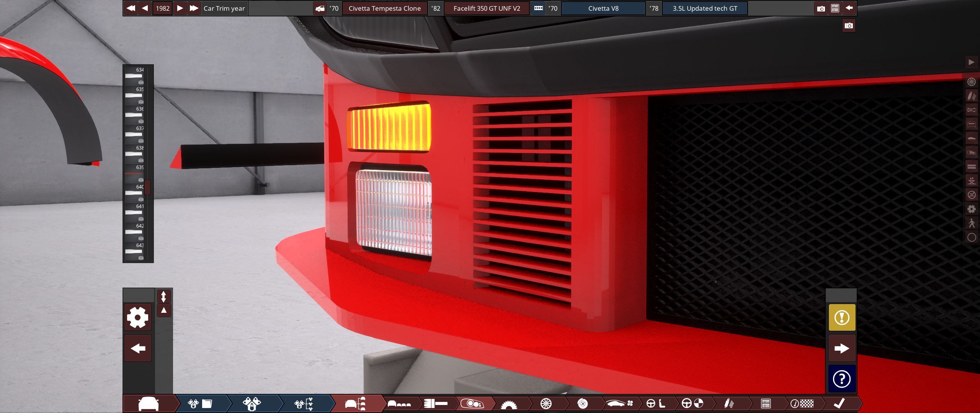Toggle wheel visibility in right sidebar
This screenshot has width=980, height=413.
coord(972,82)
